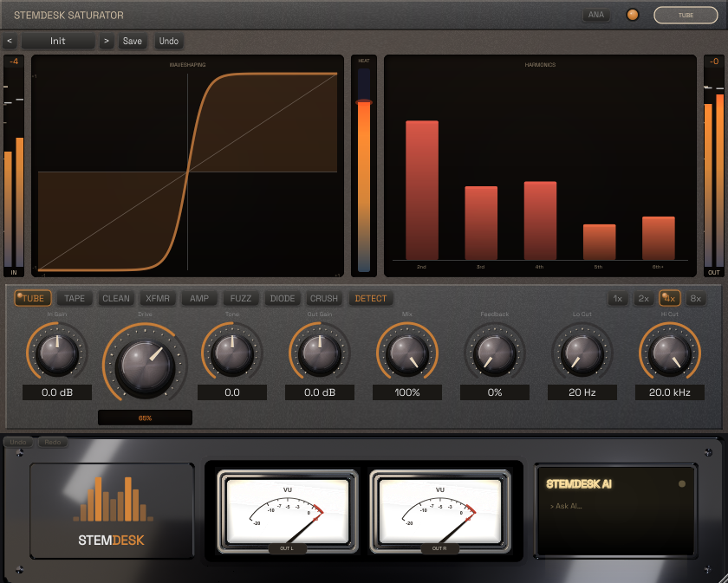The image size is (728, 583).
Task: Click the waveshaping curve display
Action: pyautogui.click(x=187, y=166)
